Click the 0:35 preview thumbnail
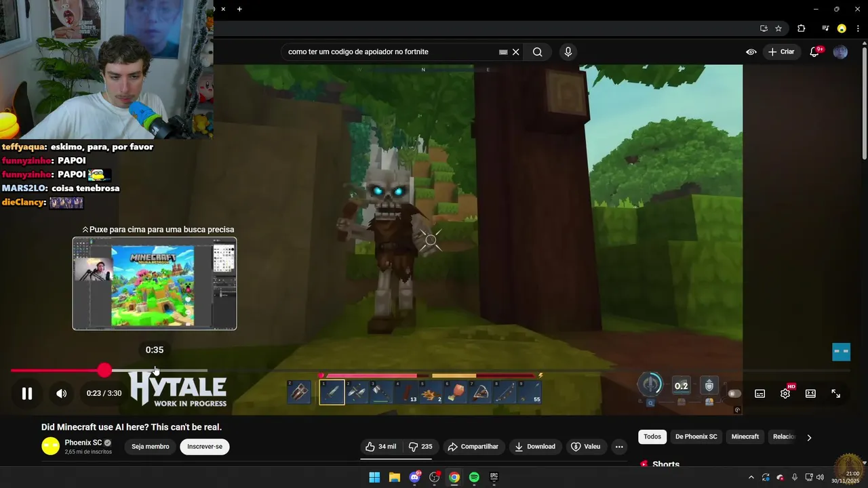 (155, 283)
